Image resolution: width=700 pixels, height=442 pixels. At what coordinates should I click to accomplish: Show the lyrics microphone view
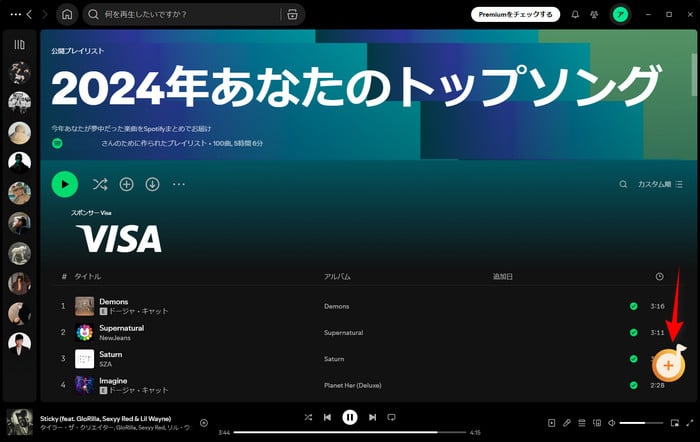pyautogui.click(x=567, y=423)
